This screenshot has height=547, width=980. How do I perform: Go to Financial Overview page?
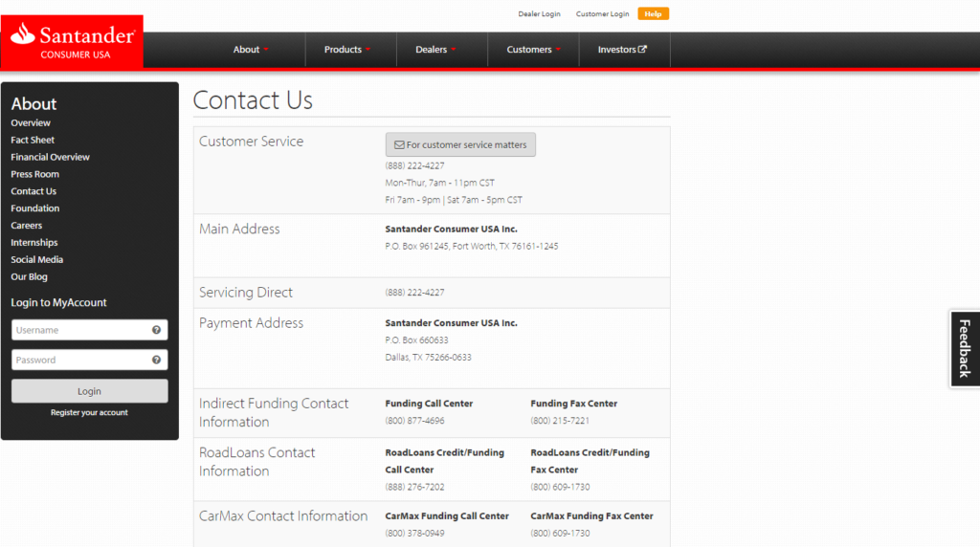coord(50,157)
